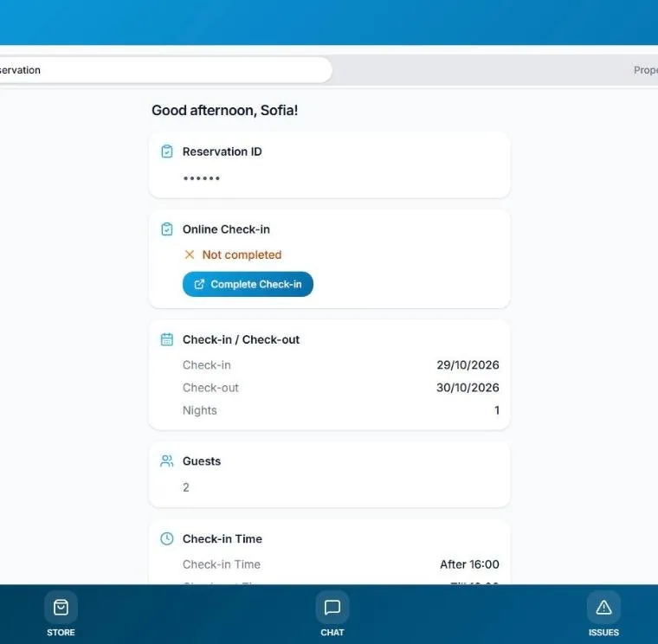
Task: Click the Reservation ID heading
Action: [222, 151]
